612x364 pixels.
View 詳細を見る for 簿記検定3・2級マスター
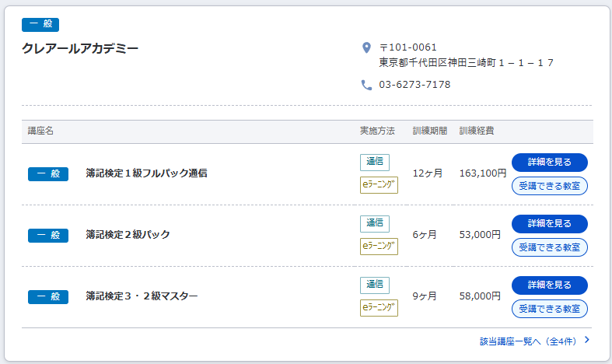pos(549,285)
